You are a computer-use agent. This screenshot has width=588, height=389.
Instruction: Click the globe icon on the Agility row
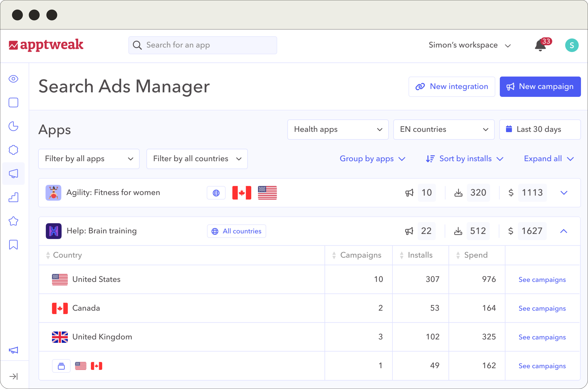(216, 193)
